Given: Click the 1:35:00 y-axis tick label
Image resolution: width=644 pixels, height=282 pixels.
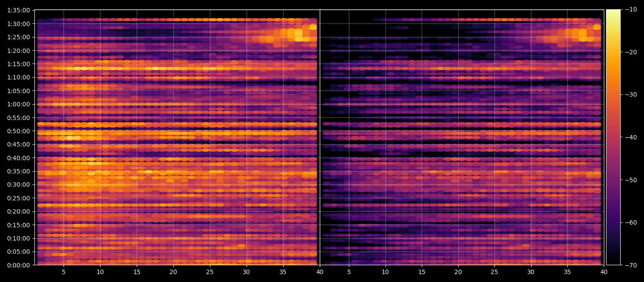Looking at the screenshot, I should pos(19,10).
